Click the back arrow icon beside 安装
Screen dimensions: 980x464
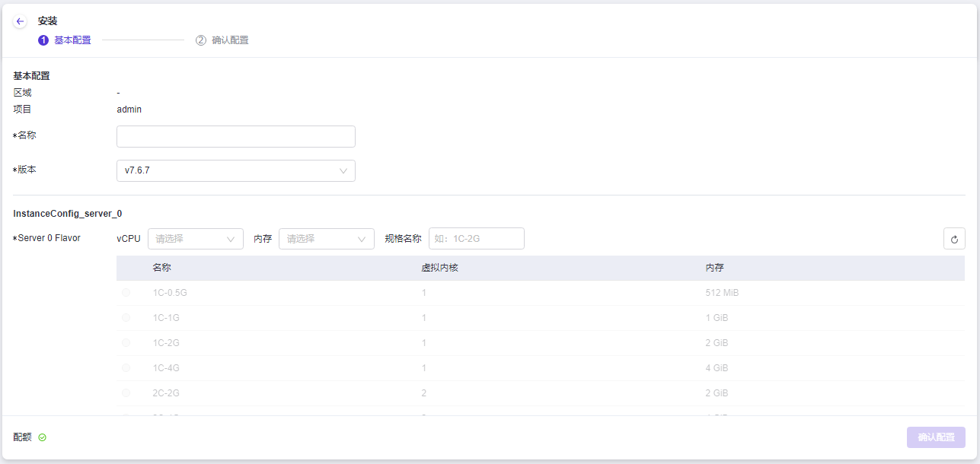coord(21,21)
